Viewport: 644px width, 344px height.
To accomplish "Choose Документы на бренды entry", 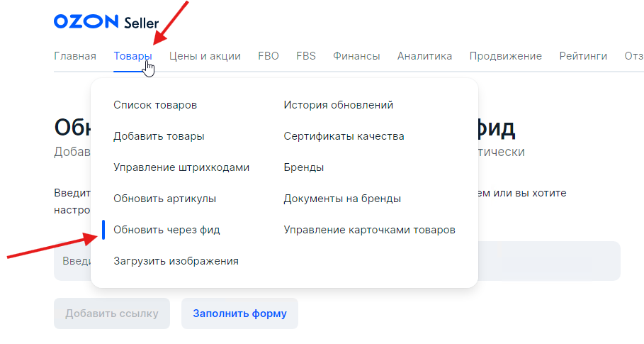I will [342, 199].
